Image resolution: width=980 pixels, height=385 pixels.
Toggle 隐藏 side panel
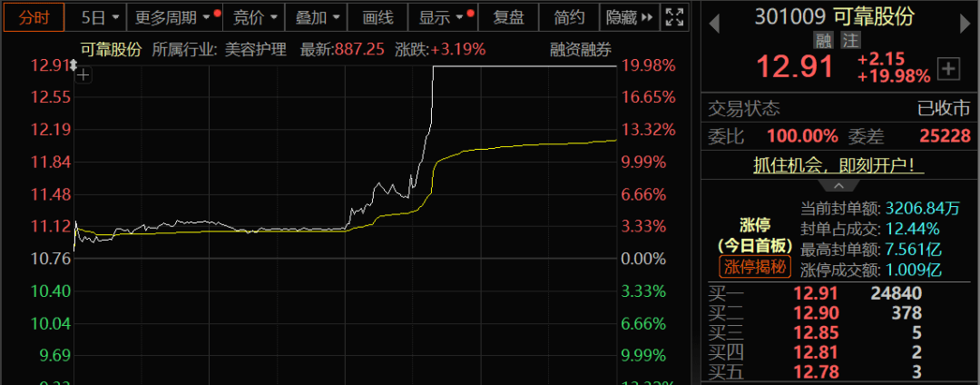pos(630,17)
